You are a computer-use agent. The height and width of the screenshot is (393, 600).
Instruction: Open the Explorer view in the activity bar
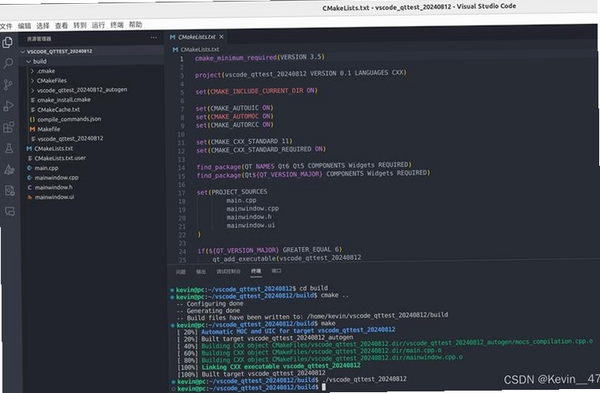coord(7,42)
